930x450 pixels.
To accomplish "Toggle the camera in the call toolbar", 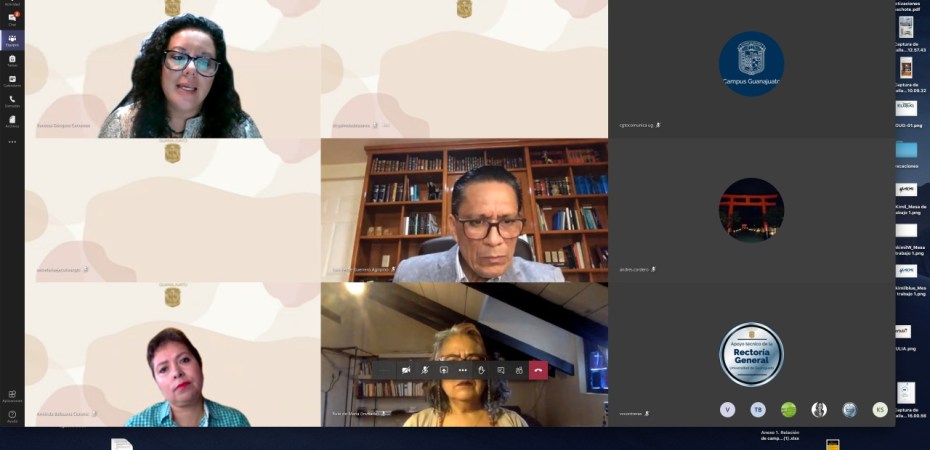I will pos(406,370).
